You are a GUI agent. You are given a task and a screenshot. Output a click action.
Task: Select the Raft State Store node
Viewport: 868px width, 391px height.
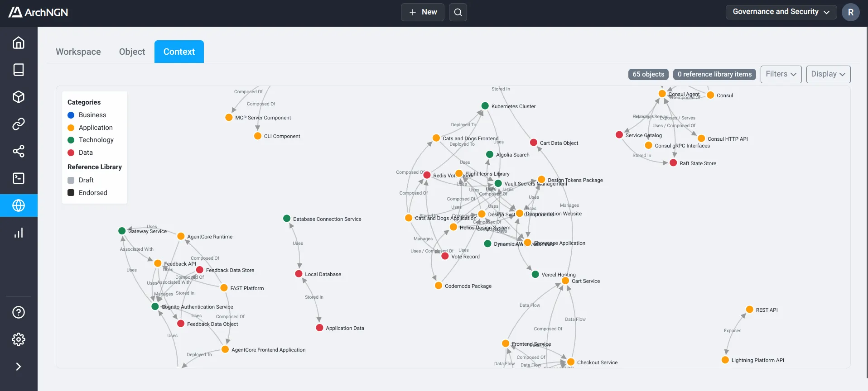click(x=673, y=163)
